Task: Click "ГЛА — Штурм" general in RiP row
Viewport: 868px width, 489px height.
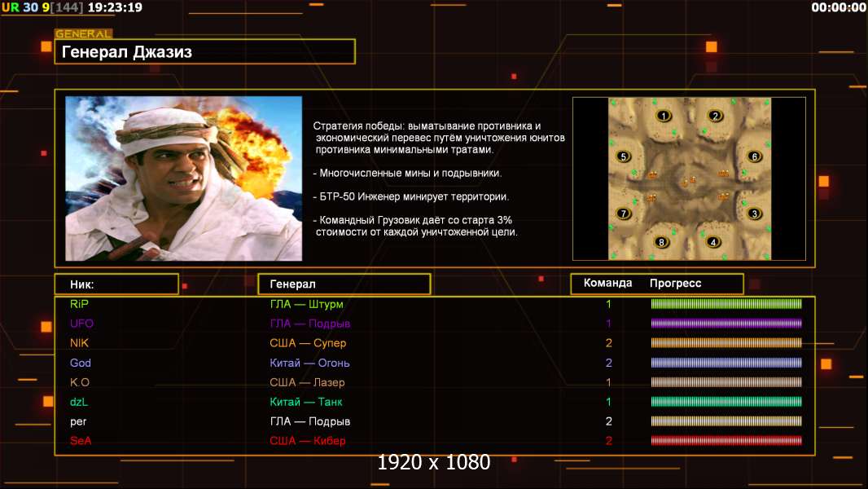Action: 307,304
